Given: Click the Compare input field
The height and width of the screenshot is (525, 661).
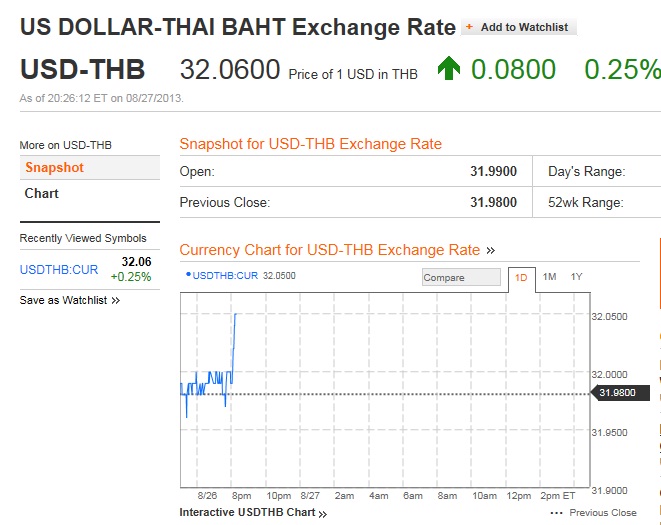Looking at the screenshot, I should click(460, 278).
